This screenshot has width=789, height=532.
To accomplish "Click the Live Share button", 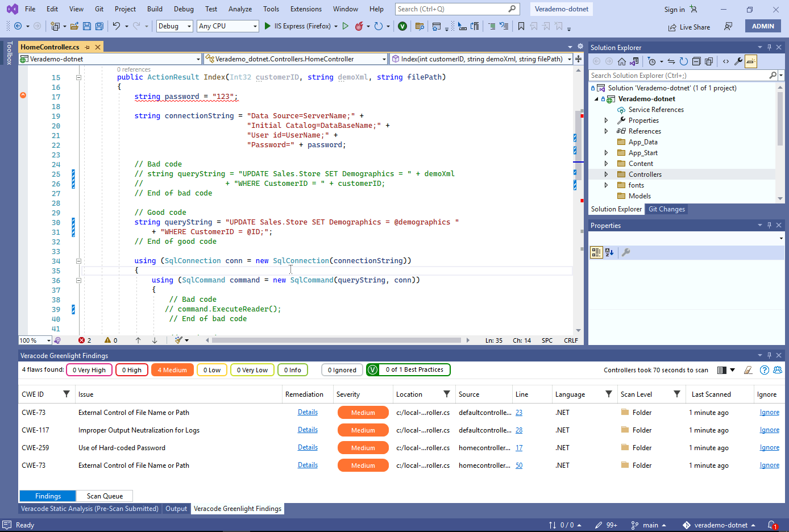I will (x=689, y=27).
